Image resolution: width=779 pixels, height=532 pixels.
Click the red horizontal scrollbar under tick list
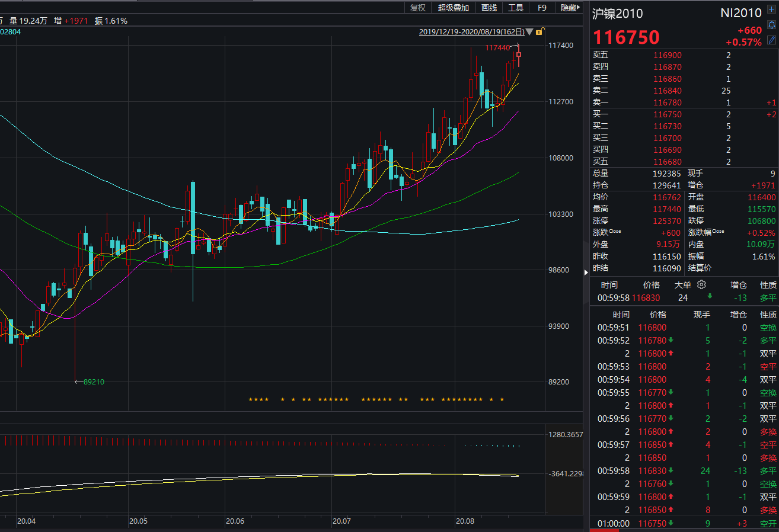tap(604, 530)
